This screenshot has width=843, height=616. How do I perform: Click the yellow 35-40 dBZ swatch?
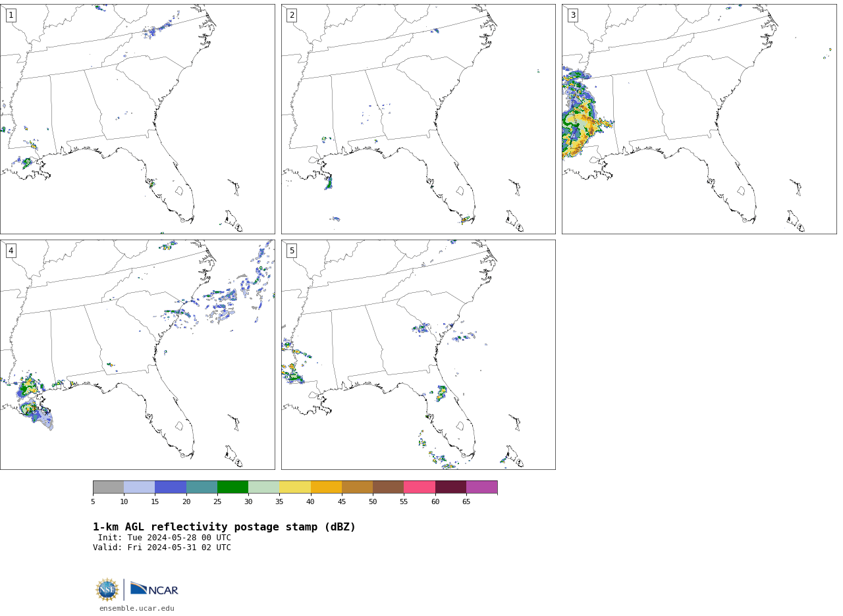pos(295,487)
